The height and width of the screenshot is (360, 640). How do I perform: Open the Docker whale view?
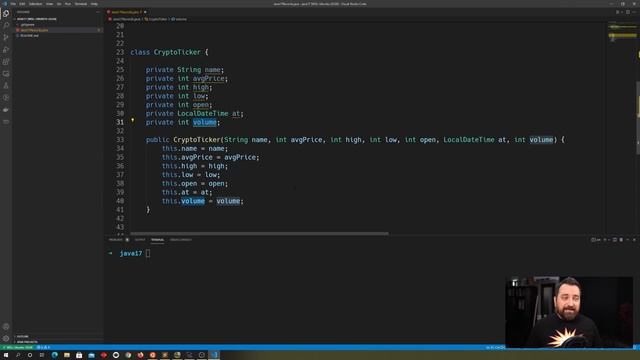click(6, 110)
